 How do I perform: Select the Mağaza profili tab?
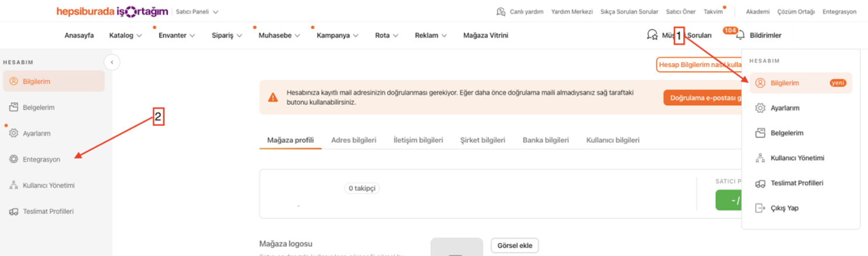[x=291, y=140]
